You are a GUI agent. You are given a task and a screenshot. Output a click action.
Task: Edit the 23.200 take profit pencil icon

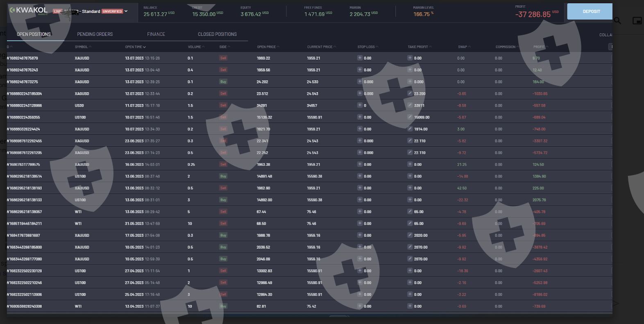(410, 94)
